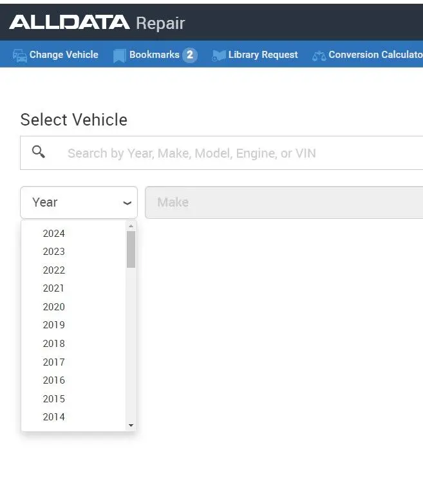
Task: Select year 2018 from list
Action: coord(73,343)
